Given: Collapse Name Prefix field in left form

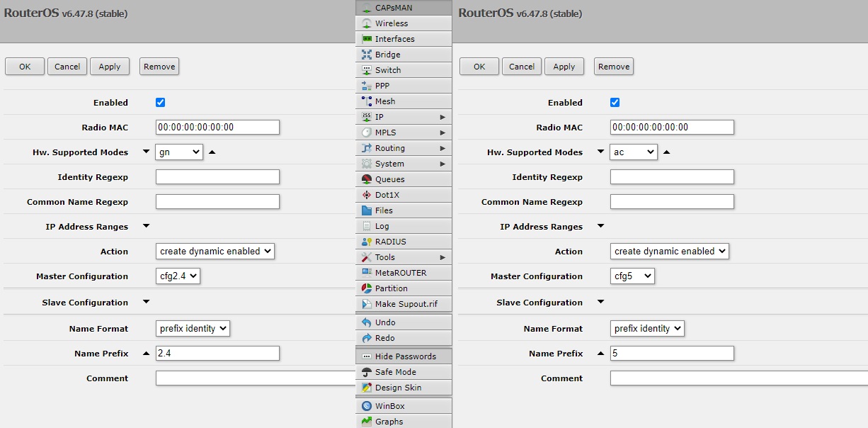Looking at the screenshot, I should [x=146, y=353].
